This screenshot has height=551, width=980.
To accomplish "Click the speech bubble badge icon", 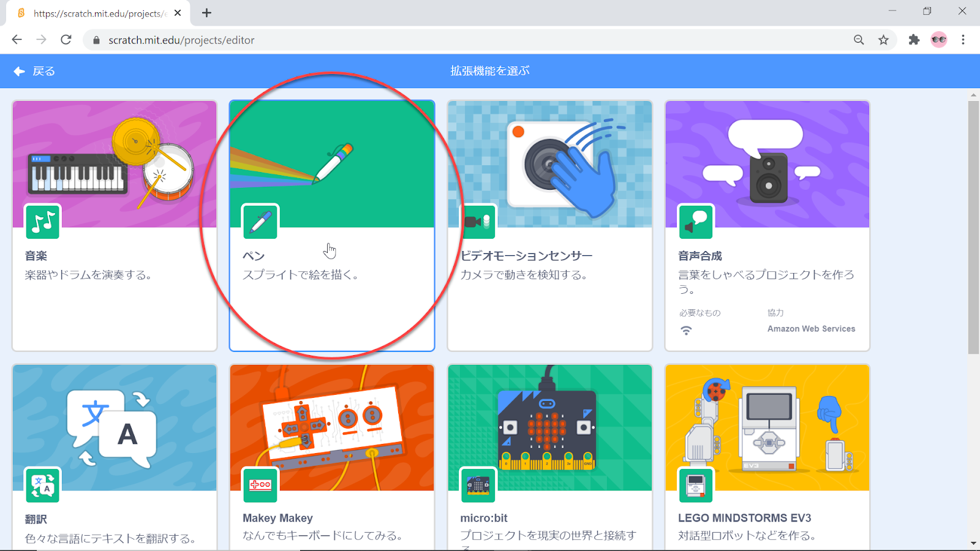I will pyautogui.click(x=696, y=222).
